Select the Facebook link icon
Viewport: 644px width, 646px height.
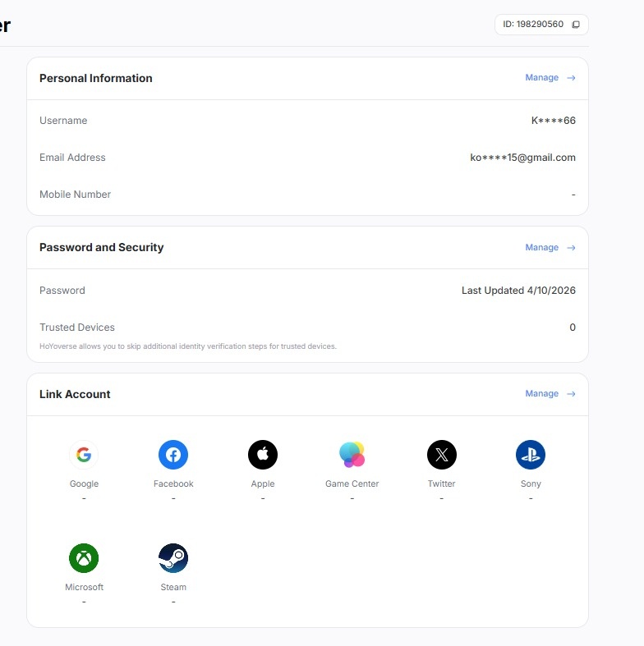tap(173, 455)
